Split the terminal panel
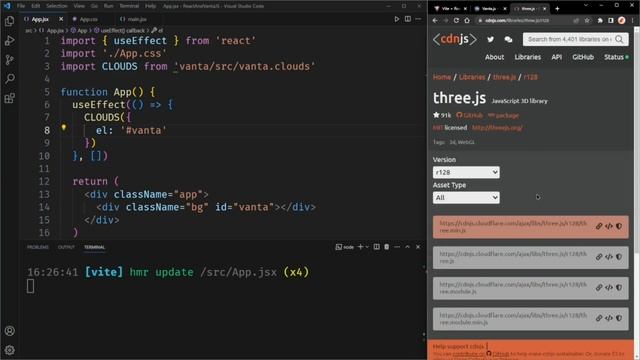Image resolution: width=640 pixels, height=360 pixels. point(376,247)
